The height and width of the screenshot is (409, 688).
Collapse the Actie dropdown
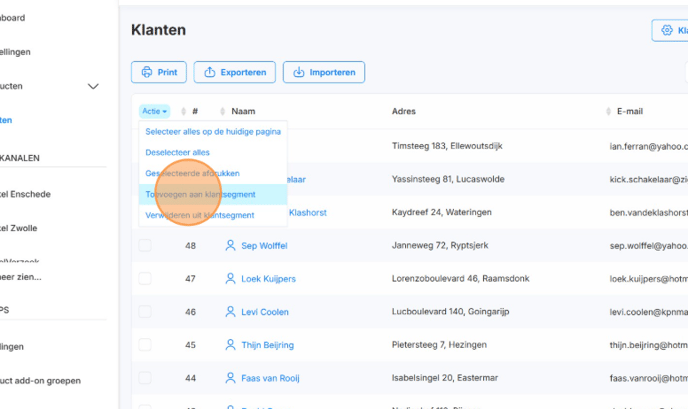(154, 111)
